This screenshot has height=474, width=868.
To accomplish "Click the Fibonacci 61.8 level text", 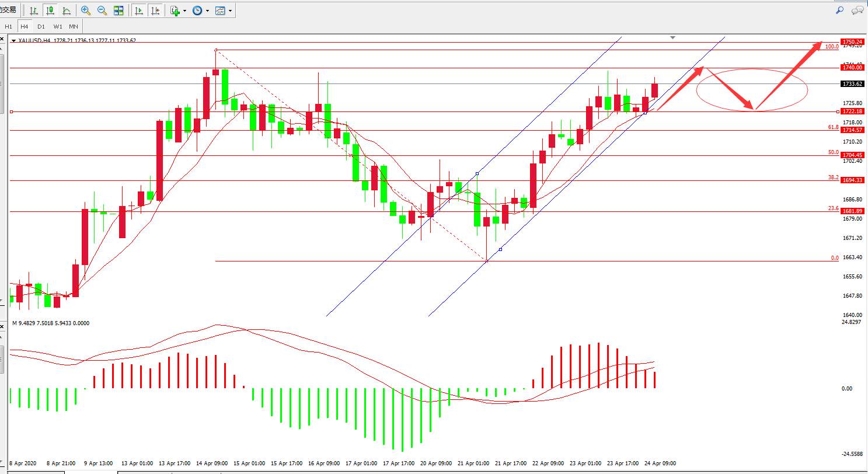I will (x=833, y=127).
